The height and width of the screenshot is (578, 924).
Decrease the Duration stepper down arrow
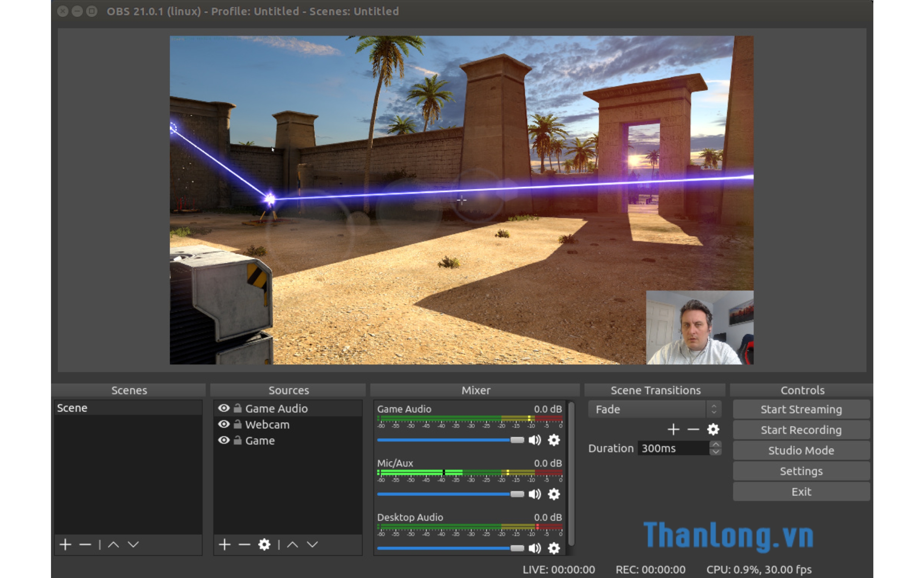pyautogui.click(x=716, y=452)
